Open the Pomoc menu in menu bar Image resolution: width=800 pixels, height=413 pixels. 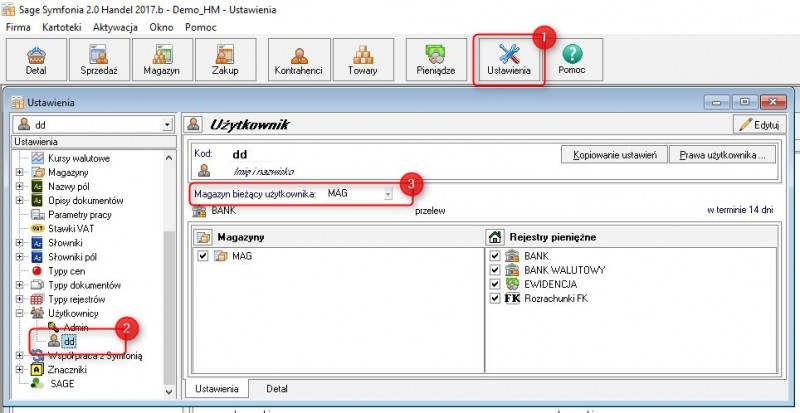[201, 28]
